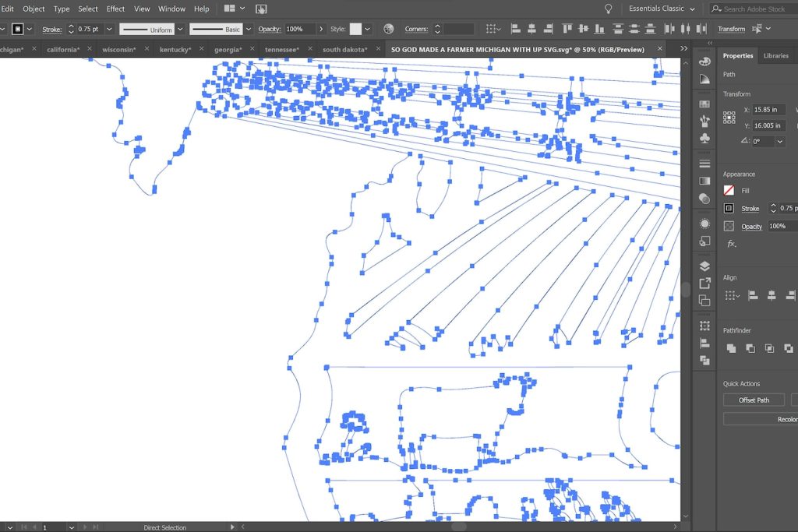Click the Transform link in control bar

tap(731, 29)
